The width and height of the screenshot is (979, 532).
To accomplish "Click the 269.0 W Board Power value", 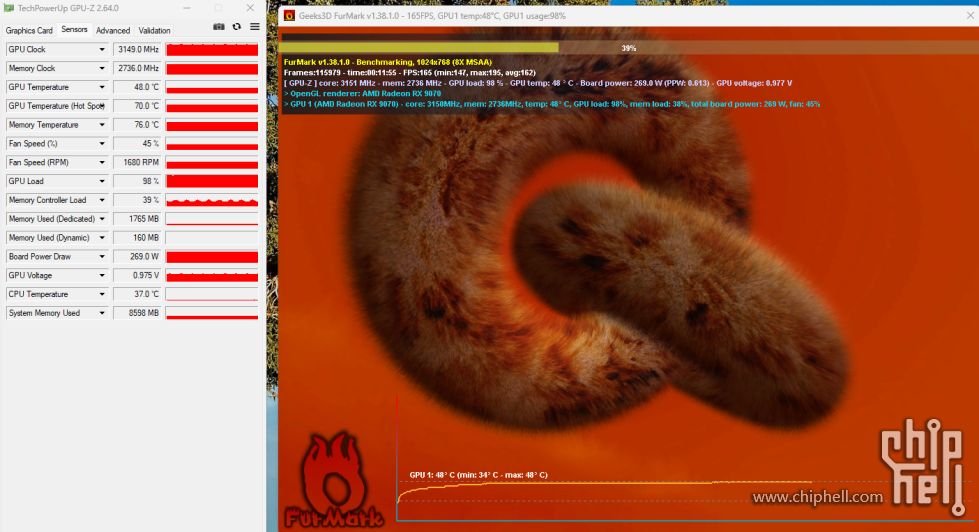I will pos(137,257).
